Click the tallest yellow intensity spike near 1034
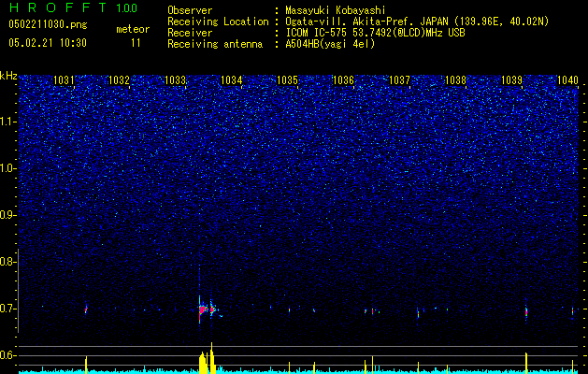Screen dimensions: 588x374 pyautogui.click(x=212, y=358)
